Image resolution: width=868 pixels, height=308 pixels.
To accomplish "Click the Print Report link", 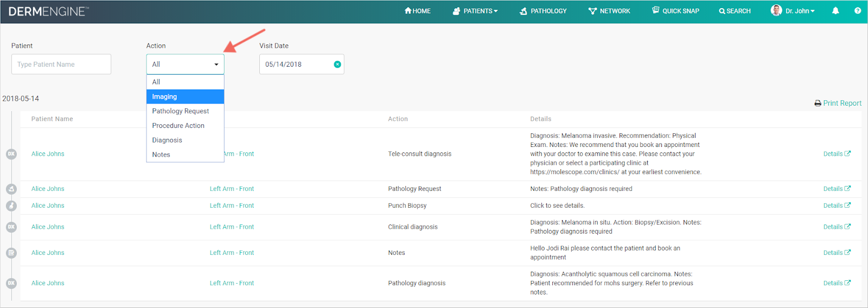I will (838, 103).
